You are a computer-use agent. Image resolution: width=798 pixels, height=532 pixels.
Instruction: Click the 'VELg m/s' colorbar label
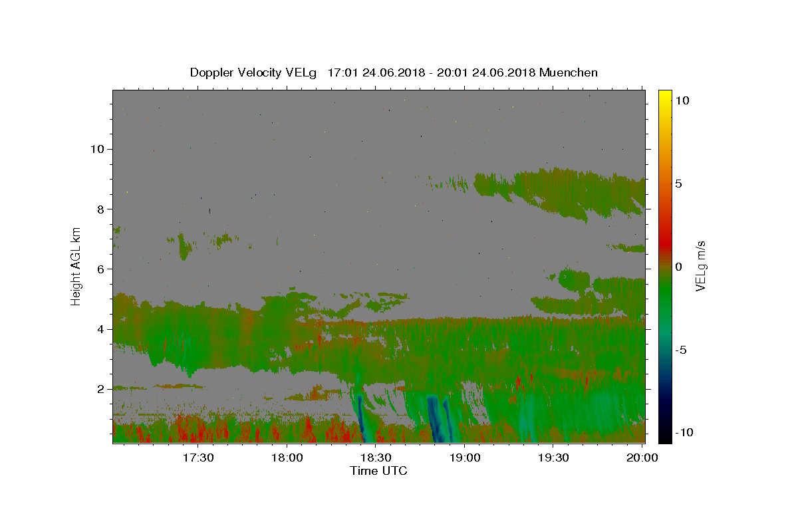pos(700,266)
